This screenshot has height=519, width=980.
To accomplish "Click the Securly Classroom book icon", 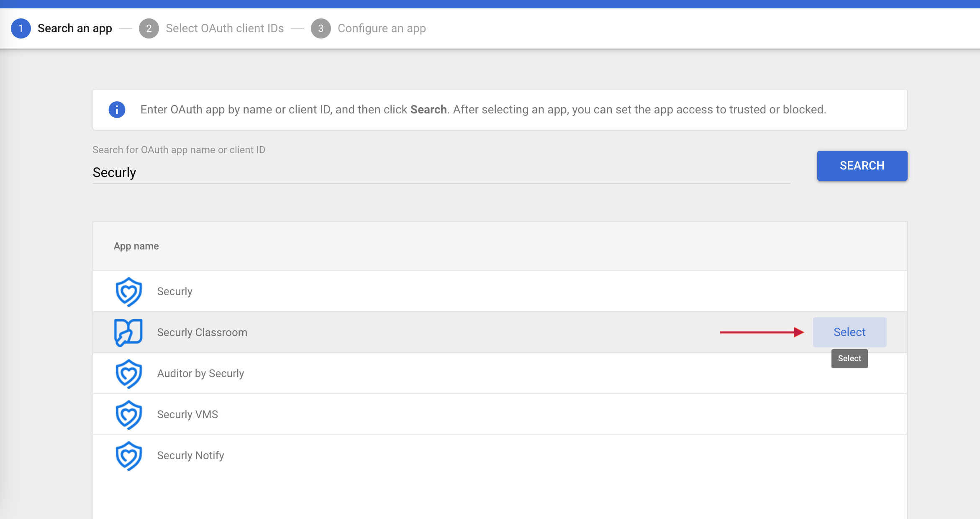I will (x=128, y=332).
